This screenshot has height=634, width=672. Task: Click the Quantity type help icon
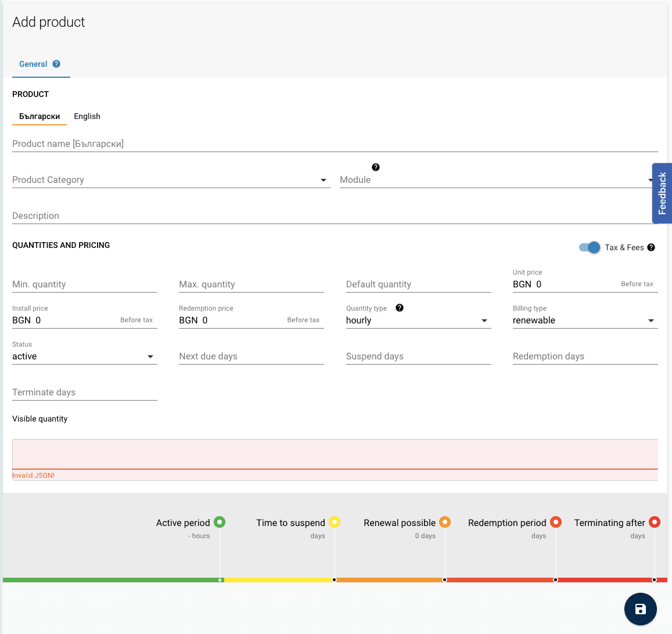[400, 308]
